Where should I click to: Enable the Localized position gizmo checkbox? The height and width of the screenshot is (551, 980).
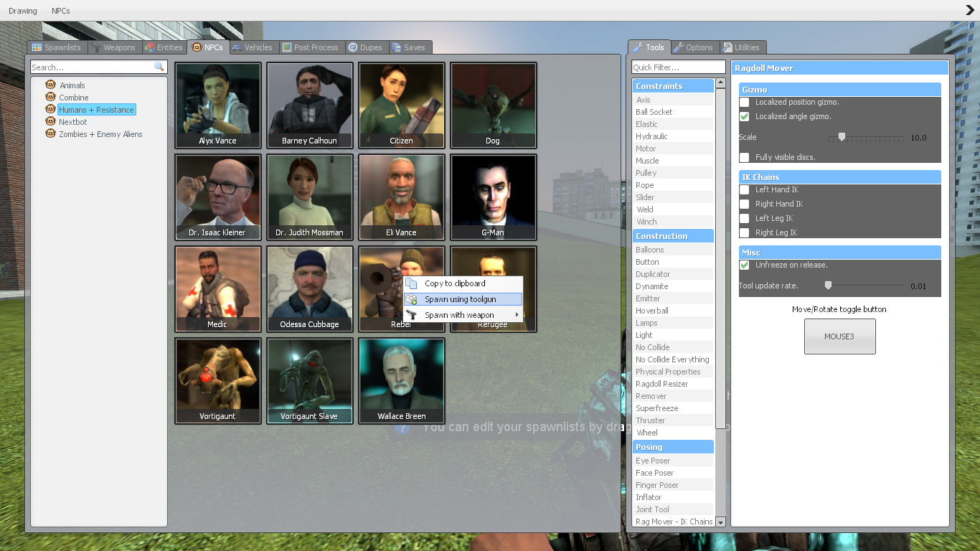pyautogui.click(x=745, y=103)
